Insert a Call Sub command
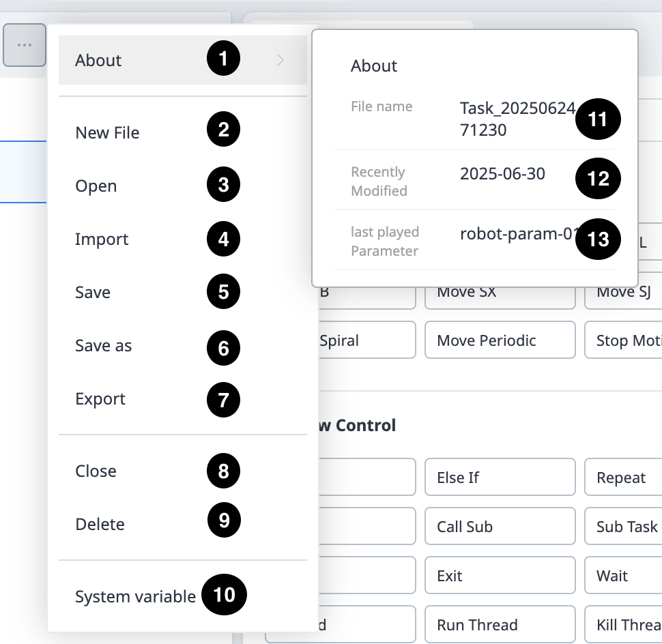Image resolution: width=662 pixels, height=644 pixels. pos(500,527)
